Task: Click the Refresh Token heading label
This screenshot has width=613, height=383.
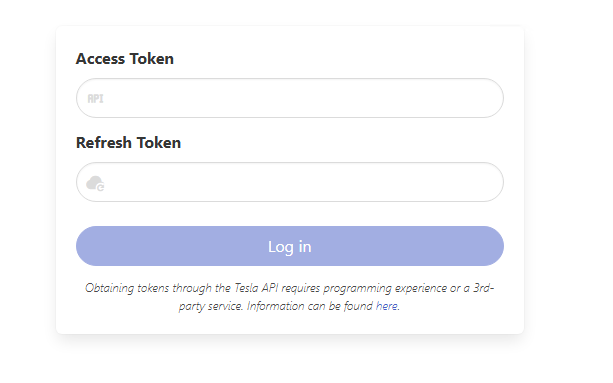Action: coord(128,143)
